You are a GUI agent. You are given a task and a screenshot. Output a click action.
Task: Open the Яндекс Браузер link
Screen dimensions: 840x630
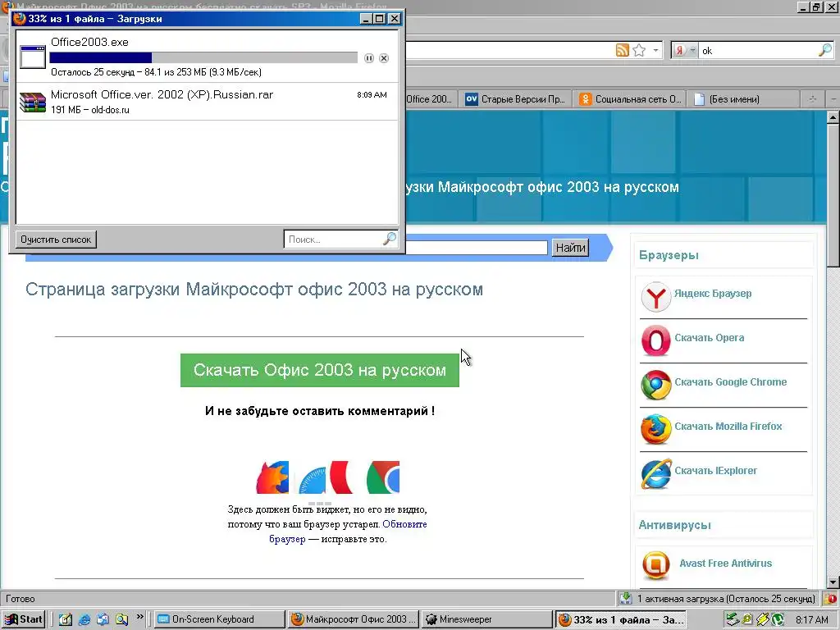point(713,294)
